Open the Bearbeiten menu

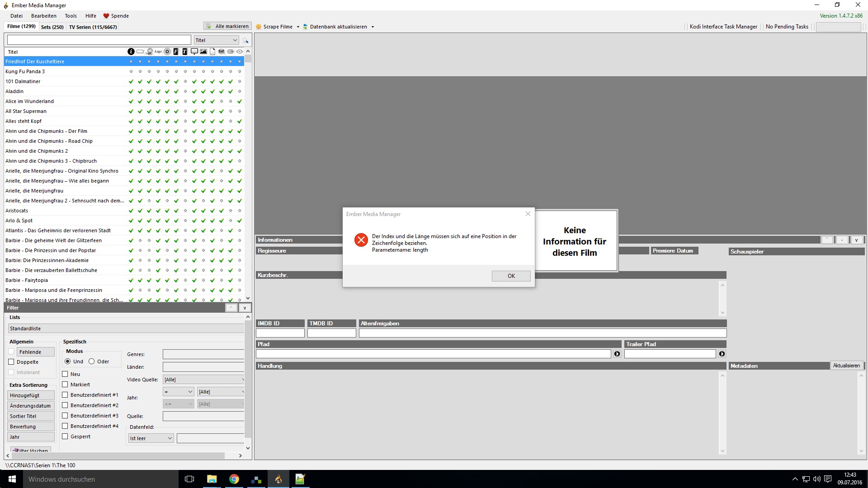pyautogui.click(x=44, y=16)
